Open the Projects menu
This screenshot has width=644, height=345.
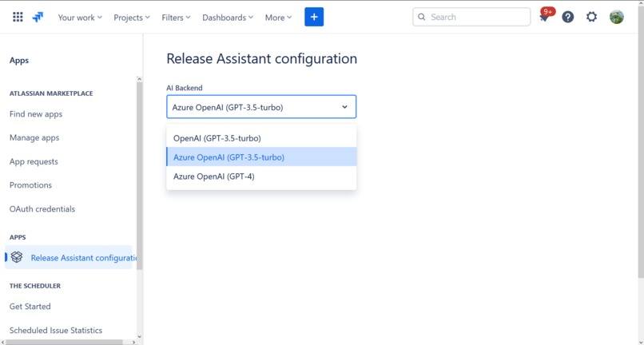coord(132,18)
